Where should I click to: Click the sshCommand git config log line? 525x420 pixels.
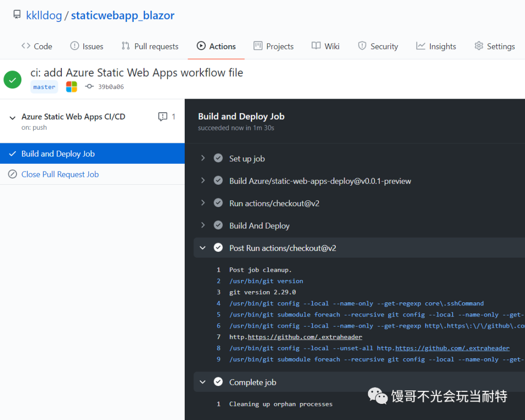(357, 303)
